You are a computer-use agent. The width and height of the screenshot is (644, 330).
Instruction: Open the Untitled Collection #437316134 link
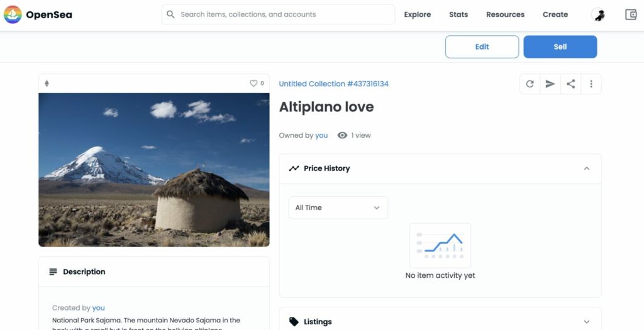(333, 84)
